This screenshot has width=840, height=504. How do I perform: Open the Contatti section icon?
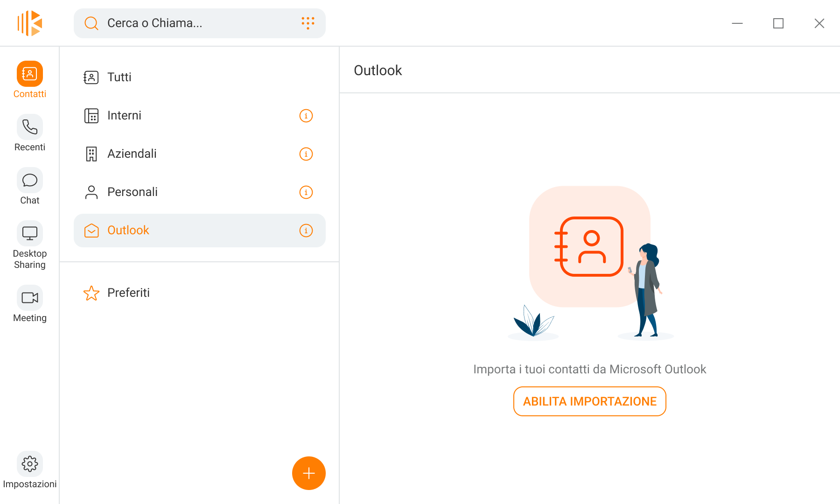coord(30,74)
